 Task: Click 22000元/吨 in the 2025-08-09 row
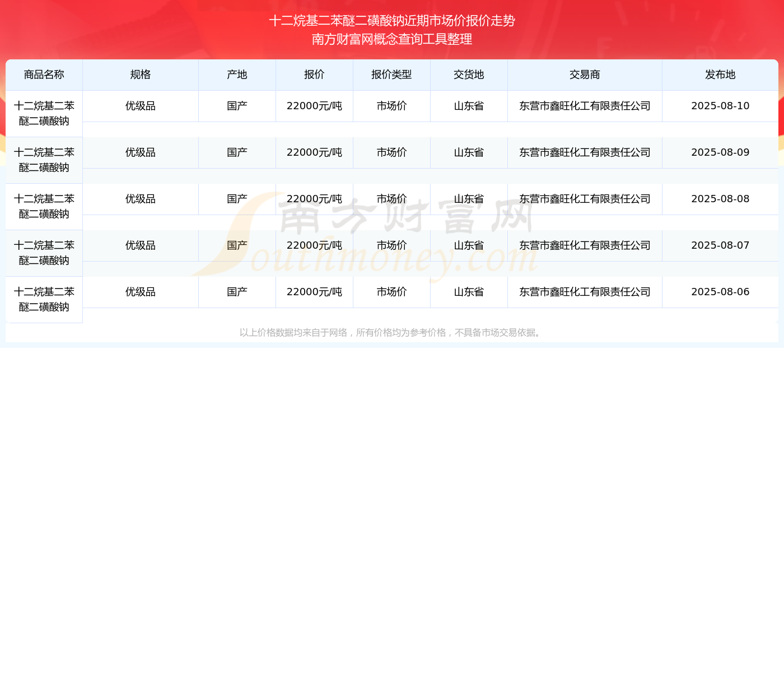315,152
